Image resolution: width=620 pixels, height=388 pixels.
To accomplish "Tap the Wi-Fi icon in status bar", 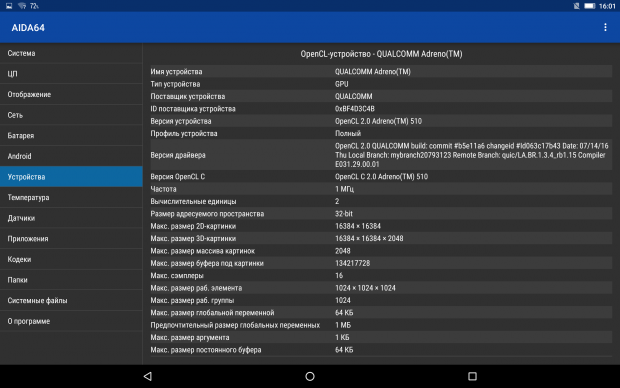I will [x=22, y=6].
